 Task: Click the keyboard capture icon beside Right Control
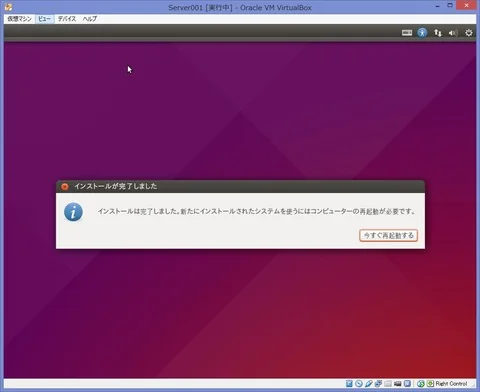click(430, 384)
